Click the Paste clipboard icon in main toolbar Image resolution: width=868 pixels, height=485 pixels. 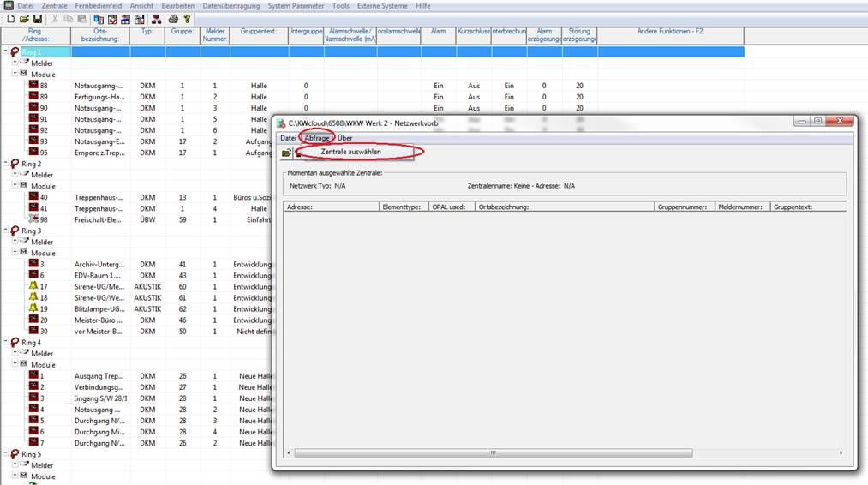point(81,19)
